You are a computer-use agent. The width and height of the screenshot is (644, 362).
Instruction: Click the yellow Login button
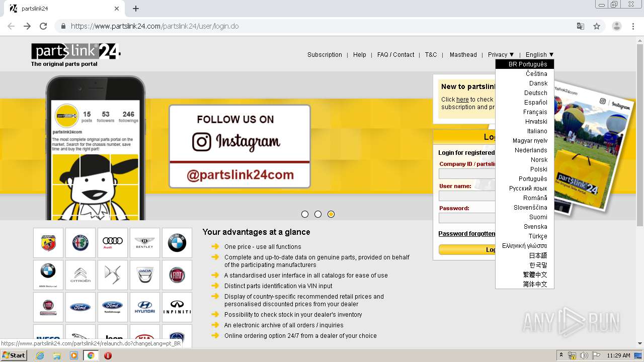click(467, 249)
